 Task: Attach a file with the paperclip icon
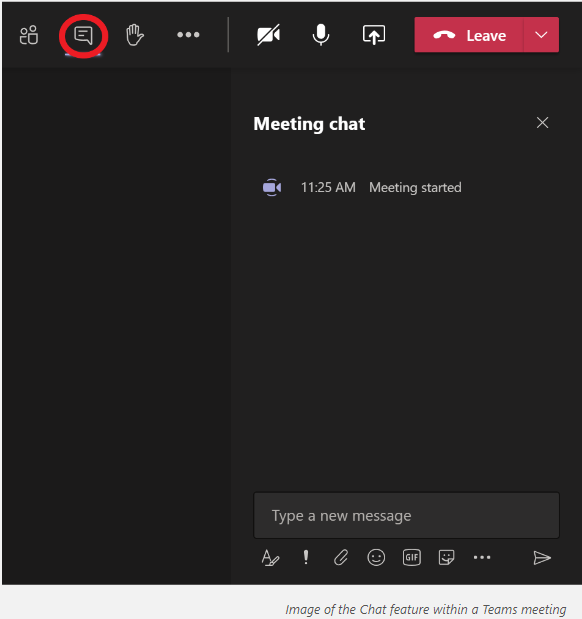click(341, 557)
